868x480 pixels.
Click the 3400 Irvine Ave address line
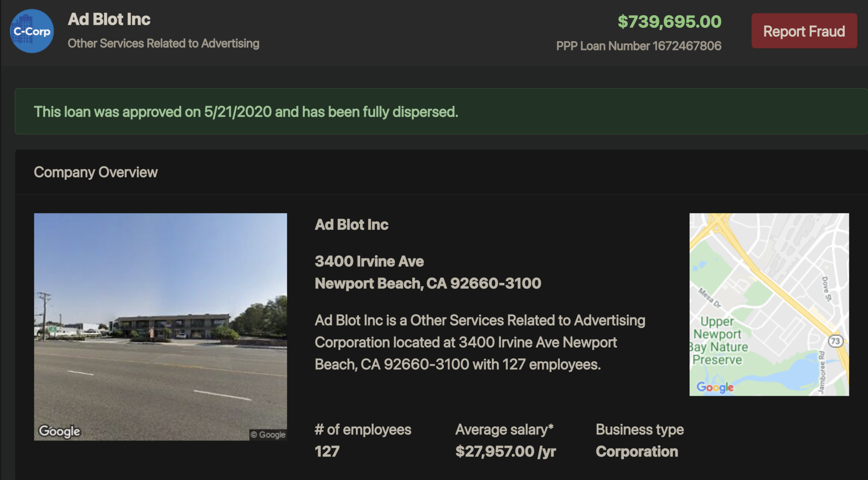click(x=369, y=261)
